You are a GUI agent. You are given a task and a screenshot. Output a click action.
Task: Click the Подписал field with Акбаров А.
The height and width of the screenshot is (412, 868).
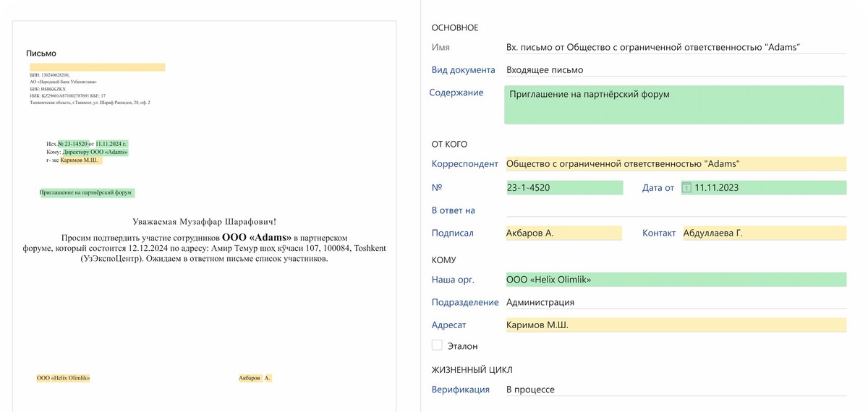click(x=563, y=233)
